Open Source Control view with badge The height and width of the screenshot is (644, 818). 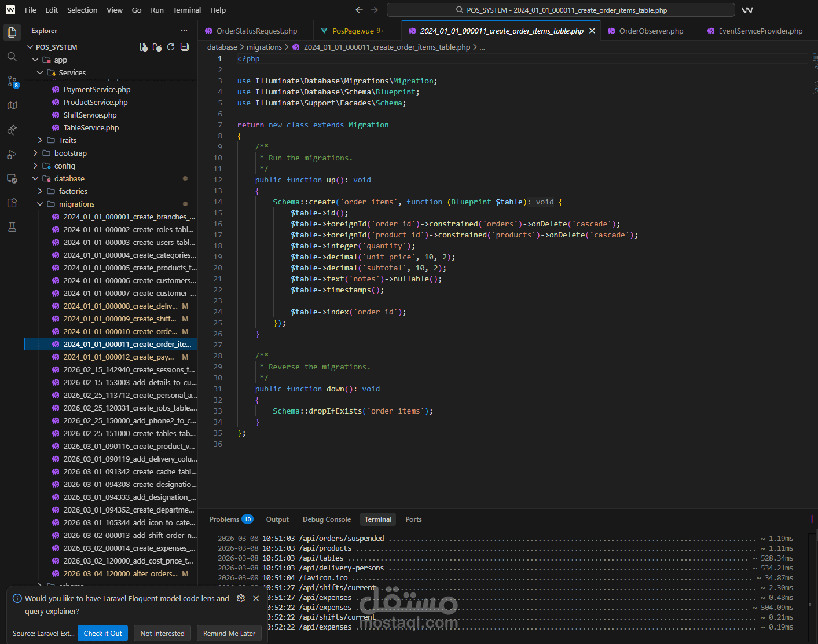[x=12, y=82]
